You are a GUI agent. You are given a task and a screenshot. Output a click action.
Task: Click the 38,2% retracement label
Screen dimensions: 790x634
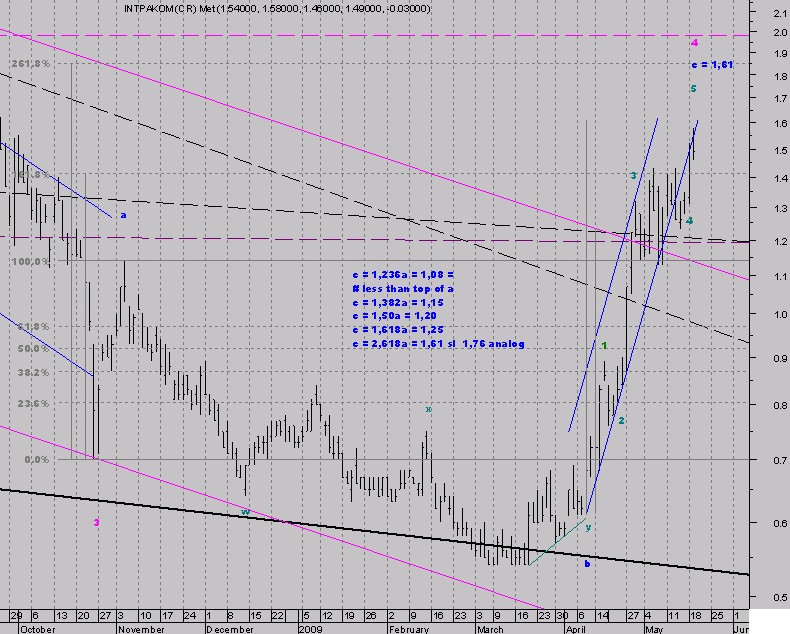click(31, 372)
